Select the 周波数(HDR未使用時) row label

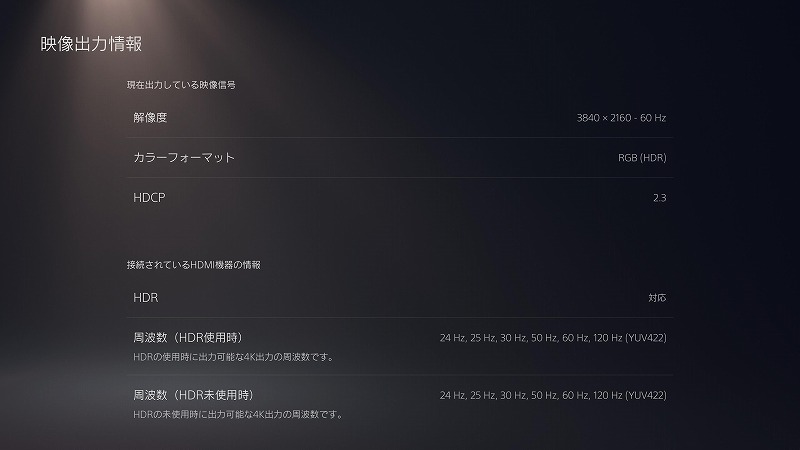(x=193, y=395)
